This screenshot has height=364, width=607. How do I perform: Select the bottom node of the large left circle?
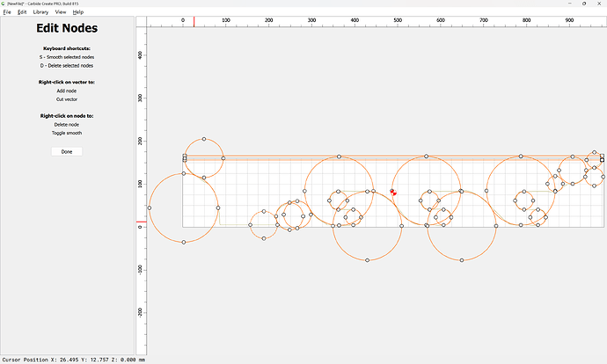tap(184, 242)
